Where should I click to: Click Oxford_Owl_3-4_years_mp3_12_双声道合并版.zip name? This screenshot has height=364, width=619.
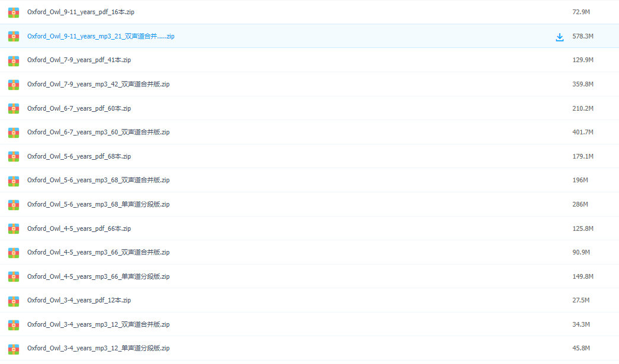(x=98, y=325)
